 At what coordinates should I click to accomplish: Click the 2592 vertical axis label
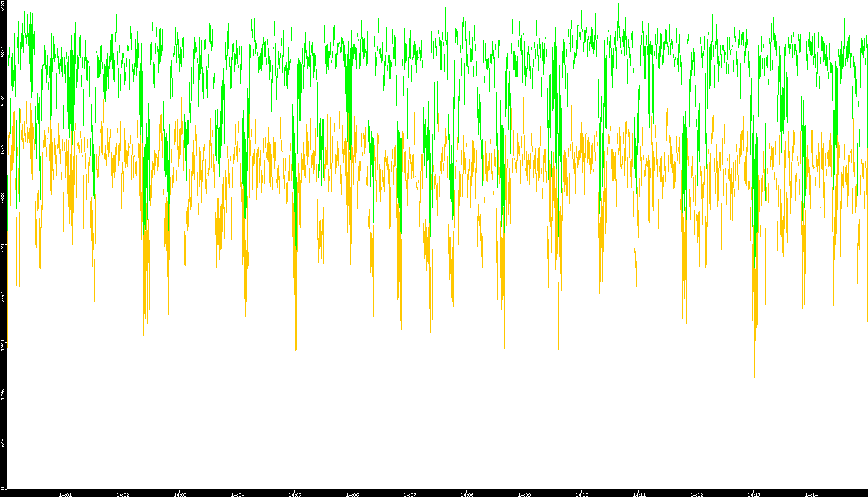coord(3,296)
